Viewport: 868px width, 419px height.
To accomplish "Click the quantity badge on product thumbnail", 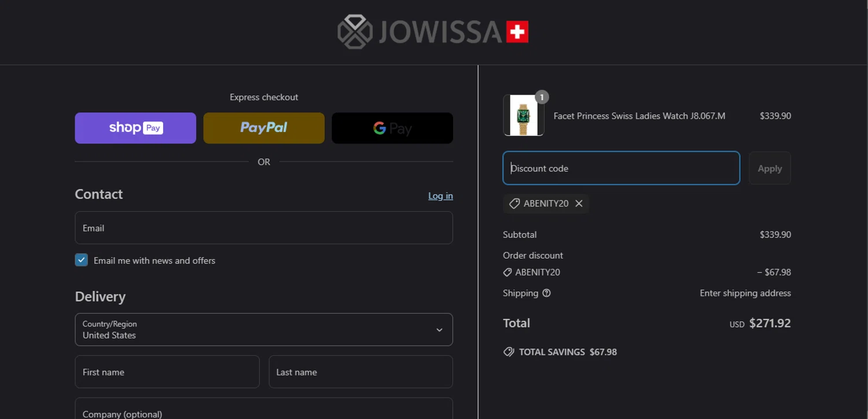I will (x=542, y=97).
